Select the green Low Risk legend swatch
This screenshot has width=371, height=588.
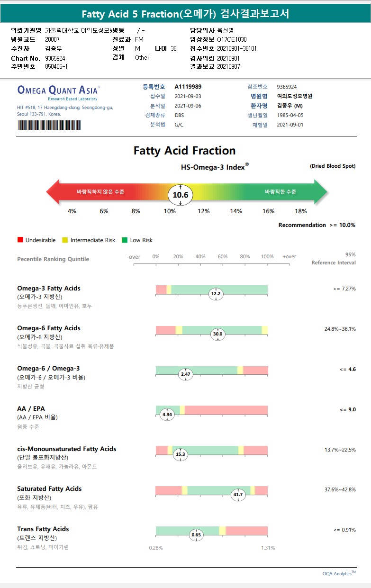[125, 240]
